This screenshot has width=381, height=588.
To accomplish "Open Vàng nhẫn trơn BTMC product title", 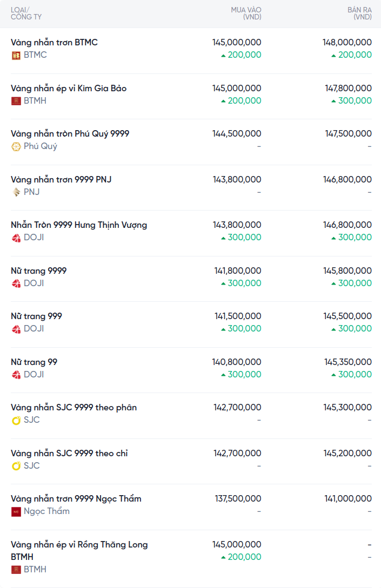I will tap(54, 42).
